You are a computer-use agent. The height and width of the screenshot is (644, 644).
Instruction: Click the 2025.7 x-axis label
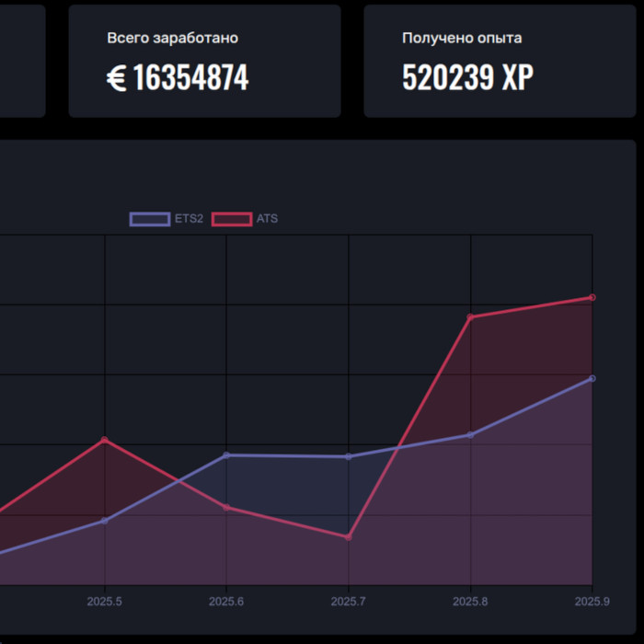tap(349, 602)
